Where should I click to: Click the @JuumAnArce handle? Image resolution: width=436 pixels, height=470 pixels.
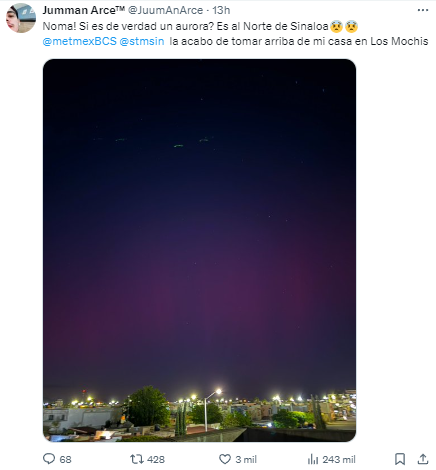tap(166, 10)
